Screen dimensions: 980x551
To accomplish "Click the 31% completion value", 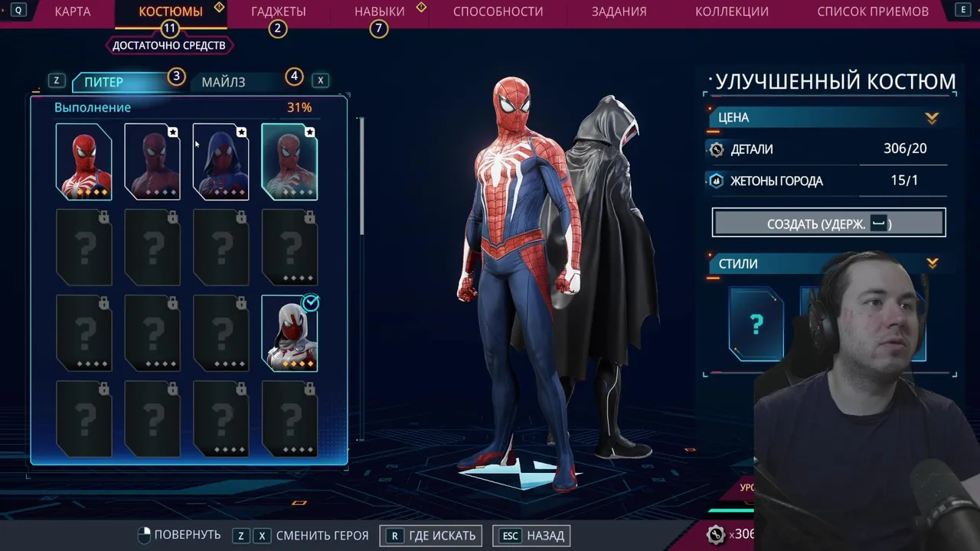I will pyautogui.click(x=299, y=108).
